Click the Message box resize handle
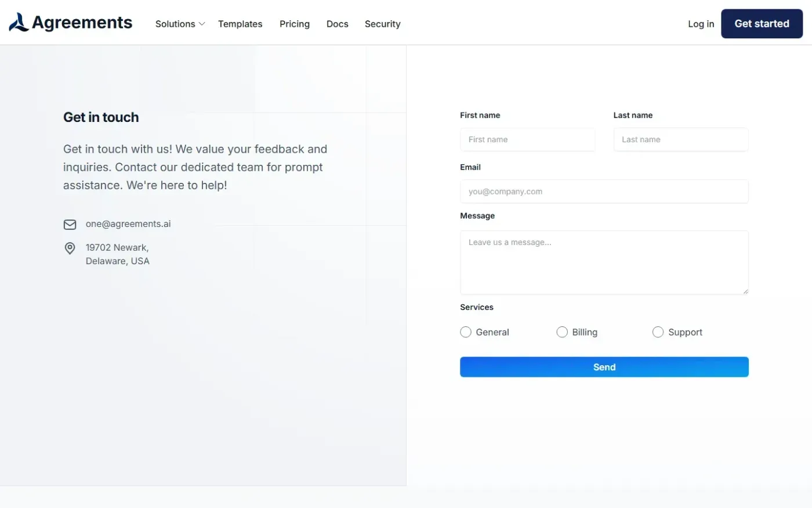The height and width of the screenshot is (508, 812). tap(745, 291)
